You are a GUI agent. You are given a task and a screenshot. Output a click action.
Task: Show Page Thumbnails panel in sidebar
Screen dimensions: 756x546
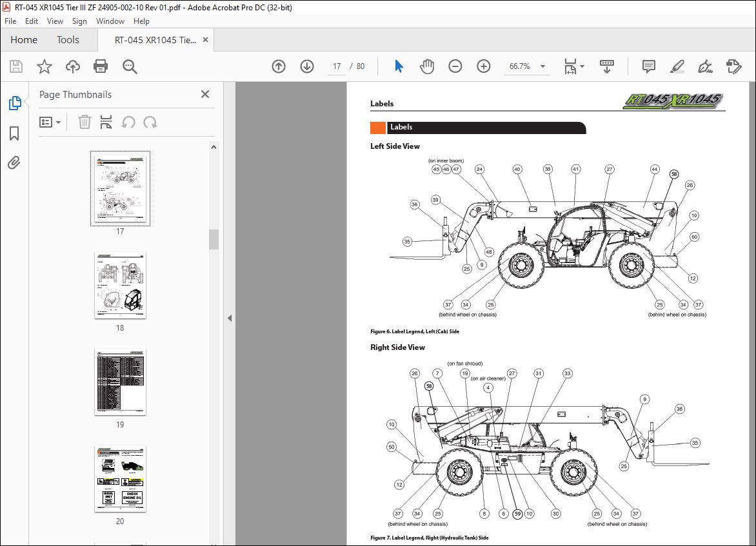coord(14,102)
